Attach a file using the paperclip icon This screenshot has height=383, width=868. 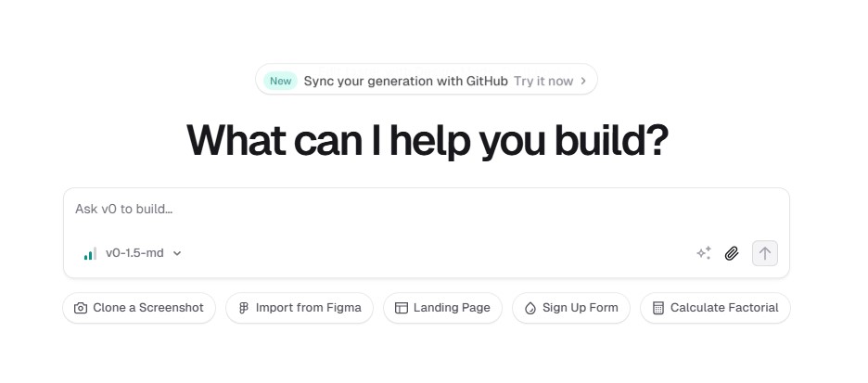pyautogui.click(x=732, y=253)
